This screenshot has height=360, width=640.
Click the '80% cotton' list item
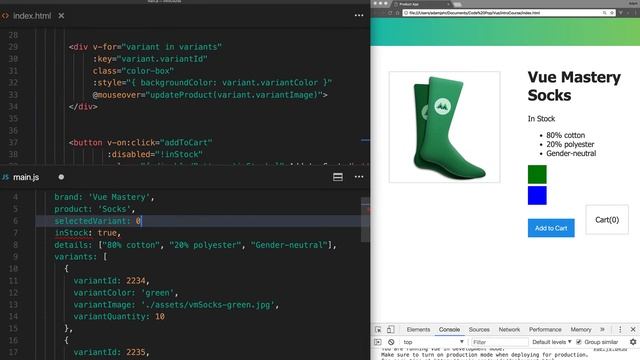pos(565,135)
